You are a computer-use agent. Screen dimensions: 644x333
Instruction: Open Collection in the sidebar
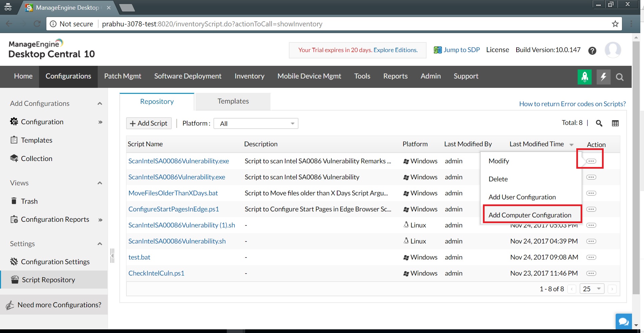(36, 158)
